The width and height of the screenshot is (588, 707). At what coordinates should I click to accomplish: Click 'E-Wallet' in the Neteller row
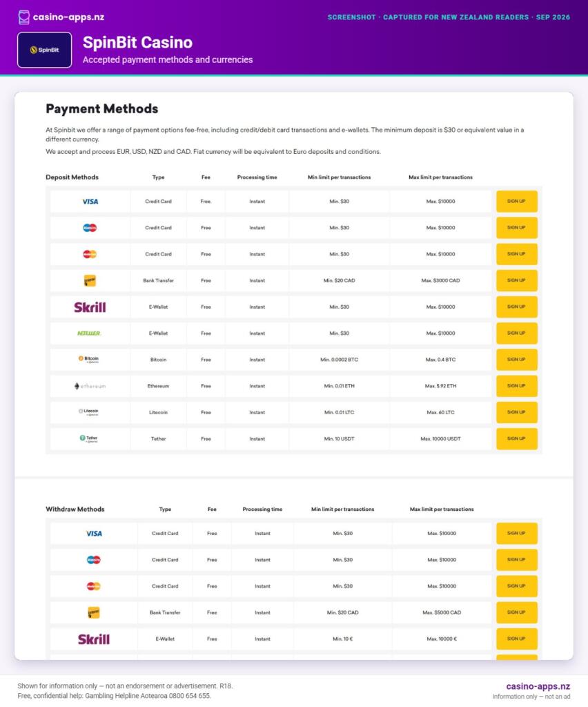click(159, 333)
